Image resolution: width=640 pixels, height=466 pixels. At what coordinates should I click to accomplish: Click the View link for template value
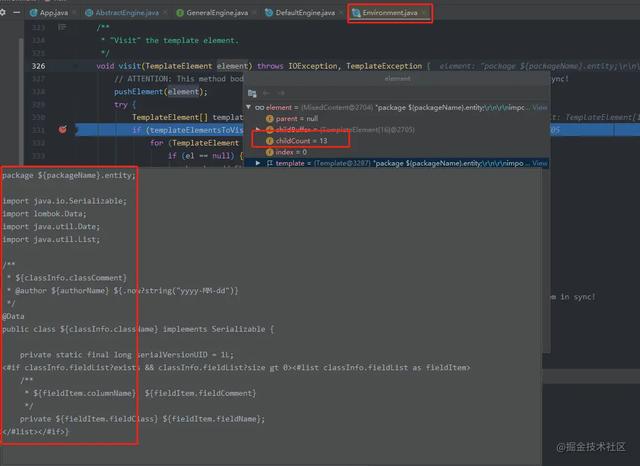540,163
